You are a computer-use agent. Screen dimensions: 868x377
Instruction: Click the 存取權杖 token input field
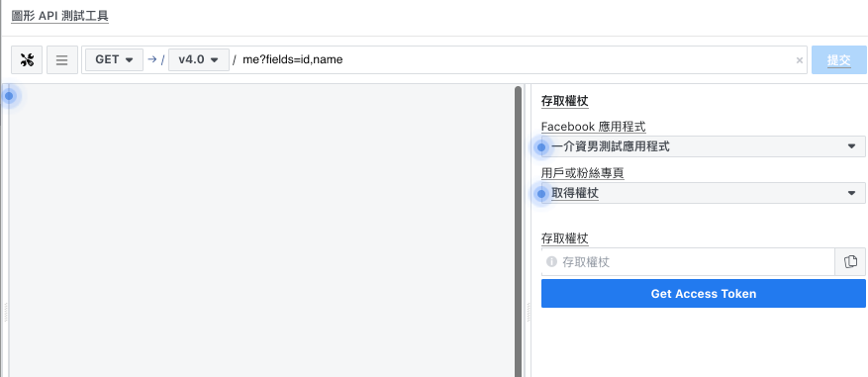(688, 262)
